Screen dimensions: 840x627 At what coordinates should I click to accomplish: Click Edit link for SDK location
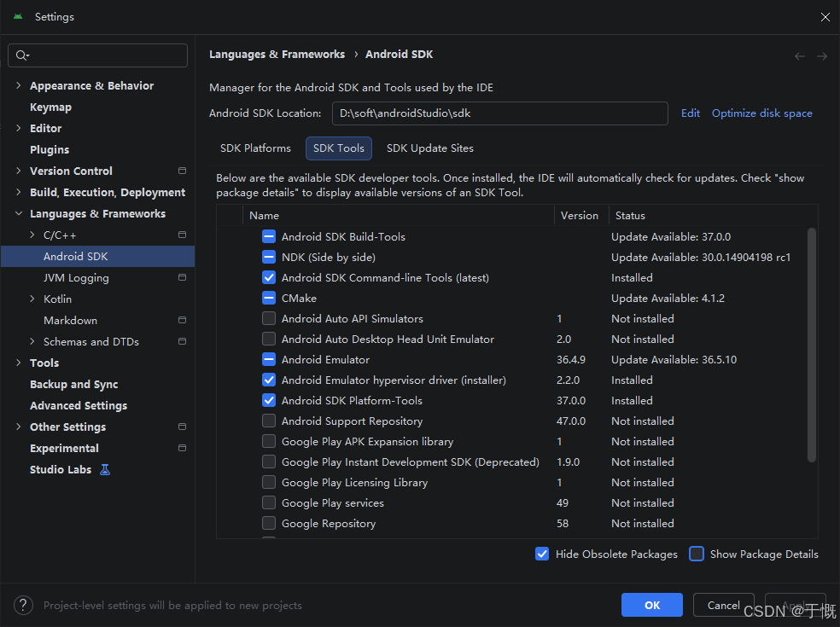pyautogui.click(x=691, y=113)
